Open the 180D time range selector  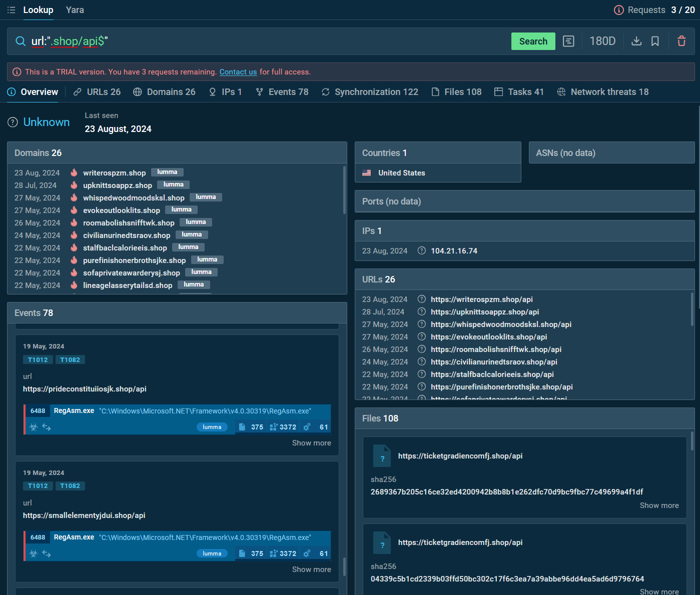(x=602, y=41)
